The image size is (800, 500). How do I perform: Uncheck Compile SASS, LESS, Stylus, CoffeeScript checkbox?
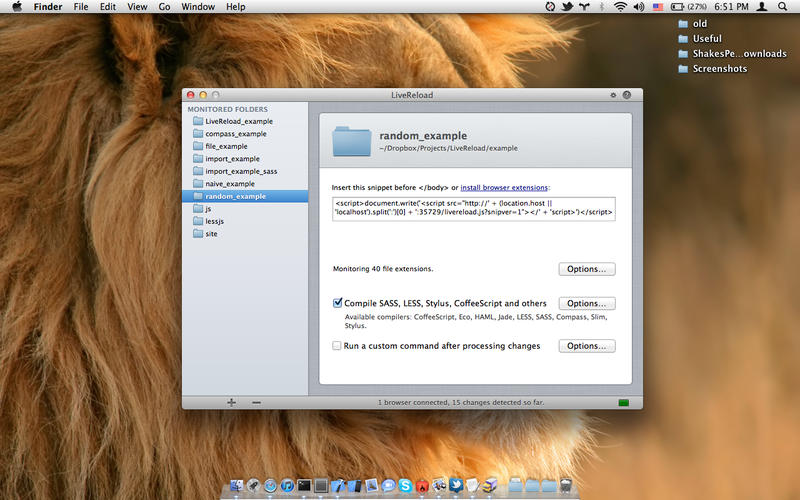(x=337, y=303)
